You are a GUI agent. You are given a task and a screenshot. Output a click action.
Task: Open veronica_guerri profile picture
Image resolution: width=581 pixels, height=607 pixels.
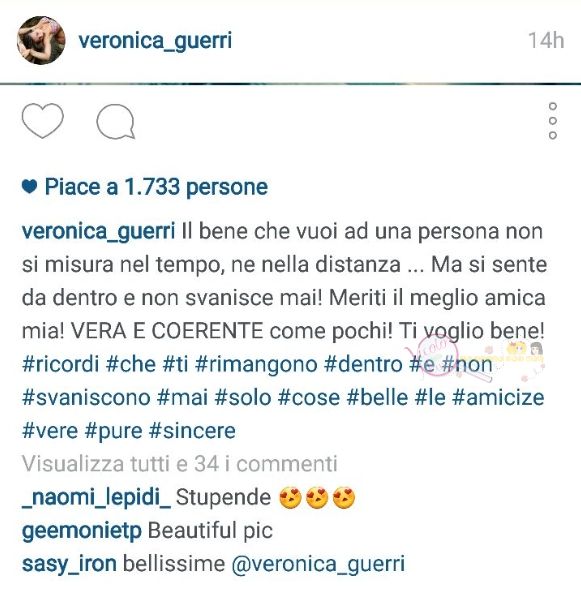[x=41, y=40]
